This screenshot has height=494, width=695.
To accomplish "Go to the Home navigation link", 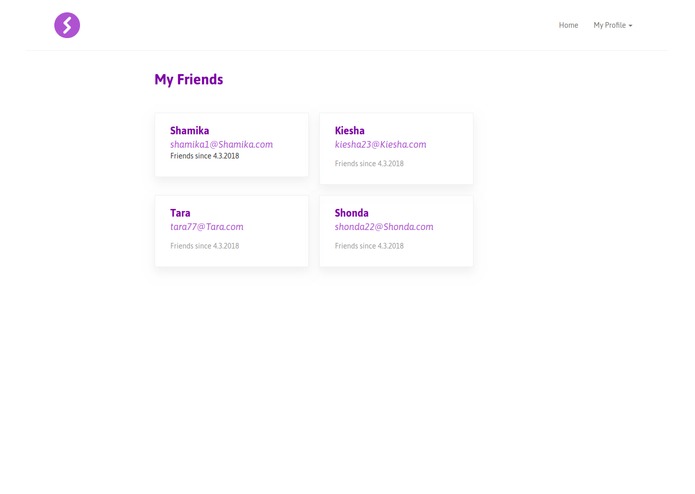I will 568,25.
